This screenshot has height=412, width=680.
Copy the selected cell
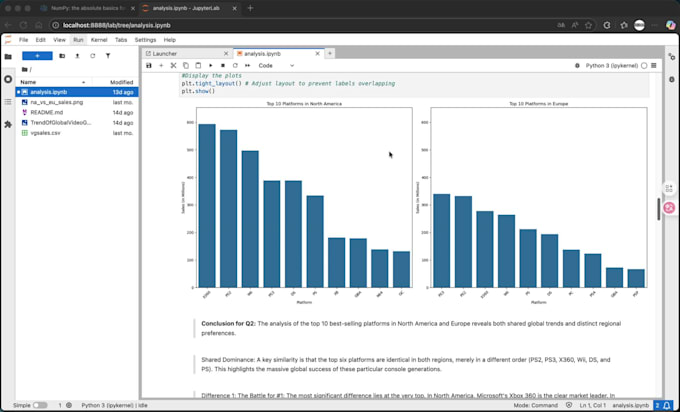(186, 65)
